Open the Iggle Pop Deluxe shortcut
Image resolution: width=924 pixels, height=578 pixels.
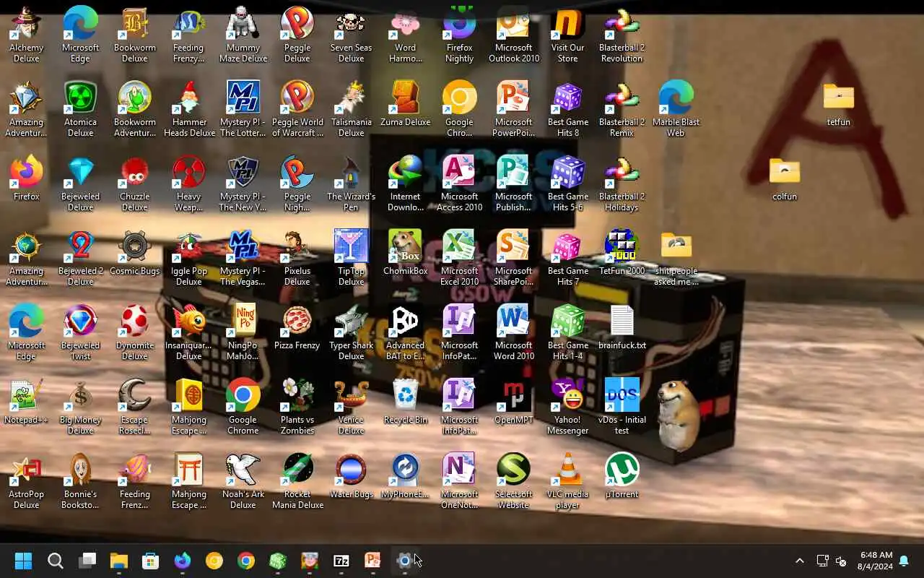click(x=189, y=258)
